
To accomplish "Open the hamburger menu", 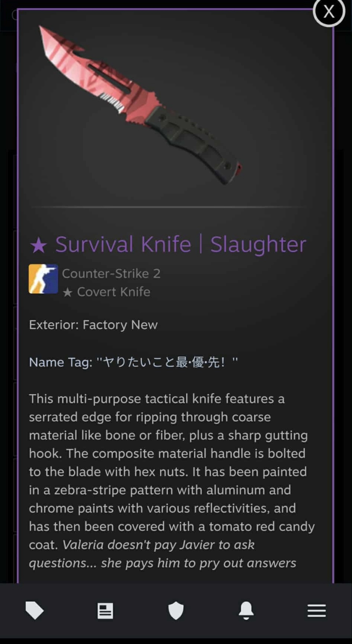I will 316,611.
